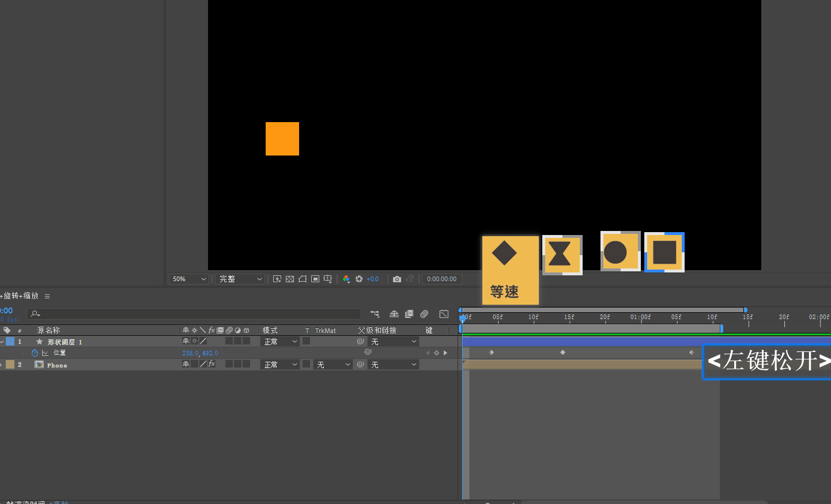Click the timeline layer search field

[x=194, y=313]
